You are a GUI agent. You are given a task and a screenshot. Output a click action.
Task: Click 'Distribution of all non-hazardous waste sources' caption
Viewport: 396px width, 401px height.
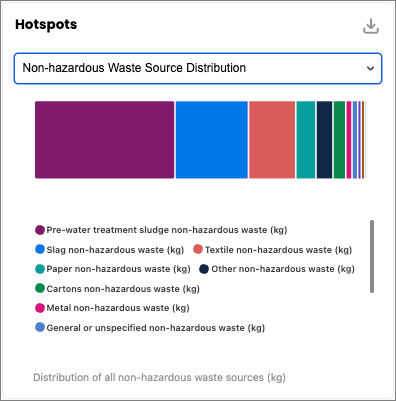pyautogui.click(x=159, y=377)
